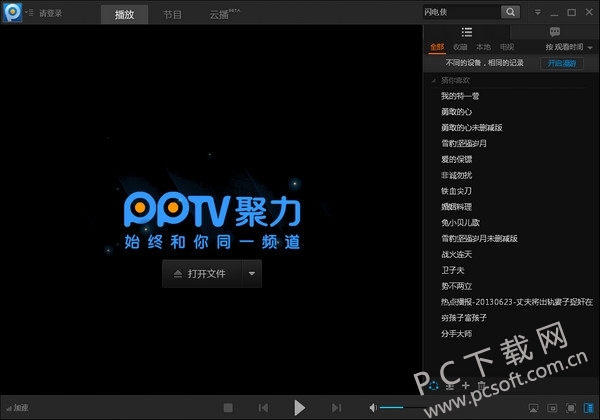Click the plus icon to add a file
The width and height of the screenshot is (600, 420).
[466, 386]
